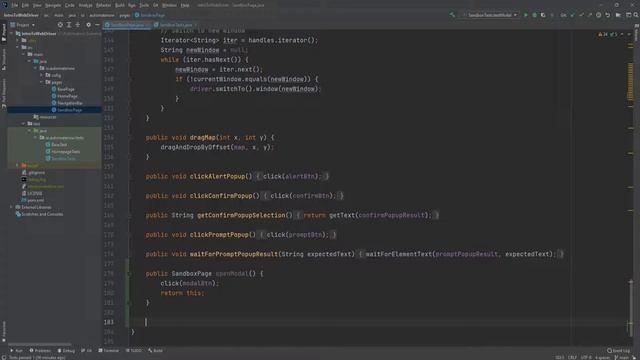Open the Help menu
Screen dimensions: 640x360
pyautogui.click(x=185, y=5)
